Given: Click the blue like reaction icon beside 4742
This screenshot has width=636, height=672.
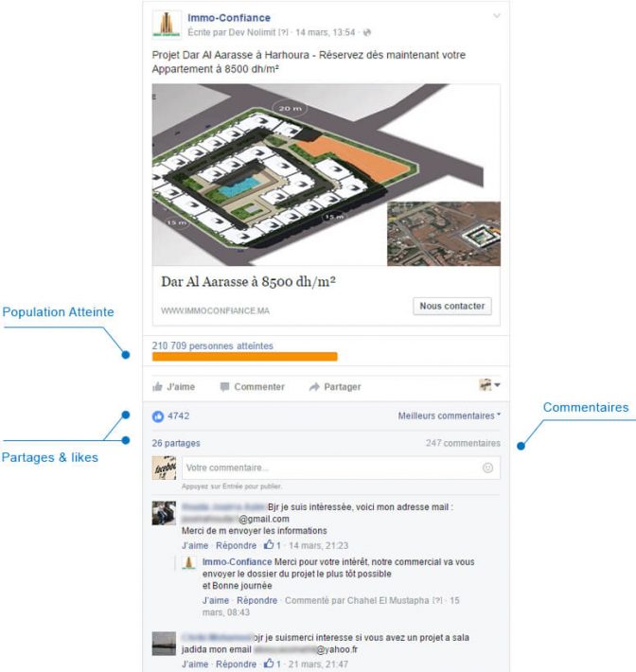Looking at the screenshot, I should [158, 416].
